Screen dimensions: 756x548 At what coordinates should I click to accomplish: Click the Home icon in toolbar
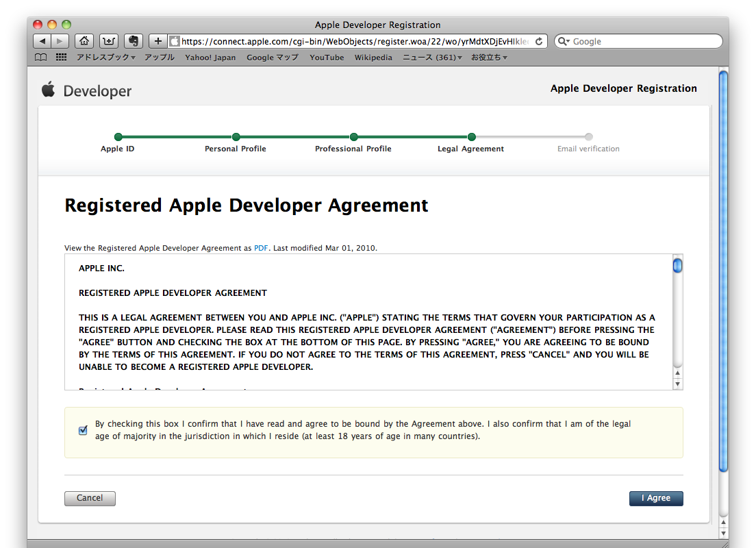[84, 41]
